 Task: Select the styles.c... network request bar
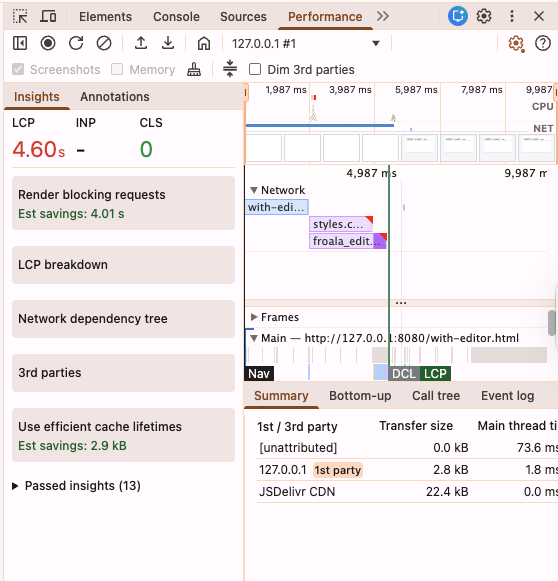tap(341, 224)
